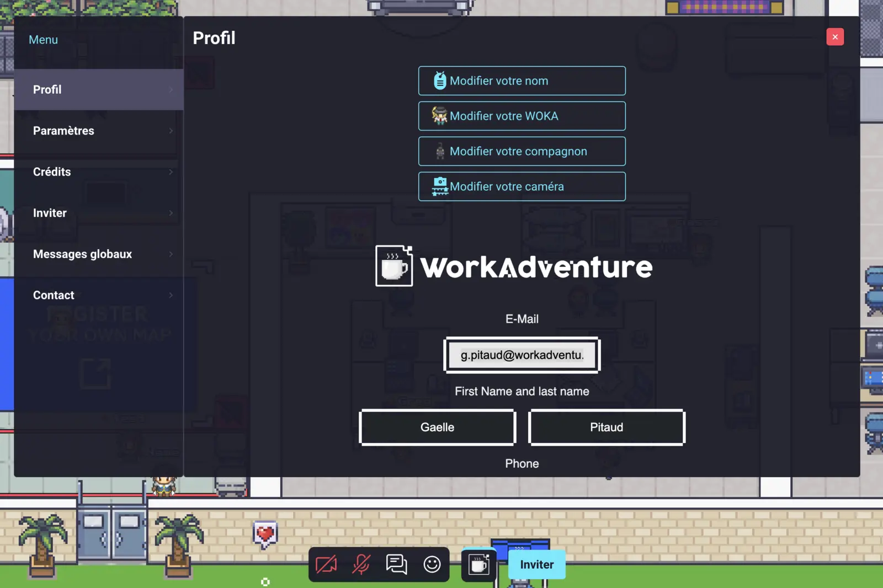Image resolution: width=883 pixels, height=588 pixels.
Task: Click the name tag icon
Action: [440, 81]
